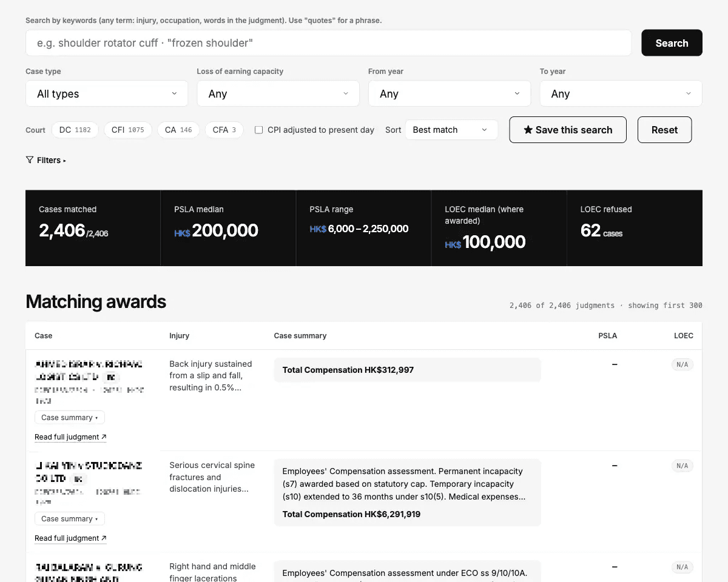Viewport: 728px width, 582px height.
Task: Click the star icon on Save this search
Action: pyautogui.click(x=528, y=130)
